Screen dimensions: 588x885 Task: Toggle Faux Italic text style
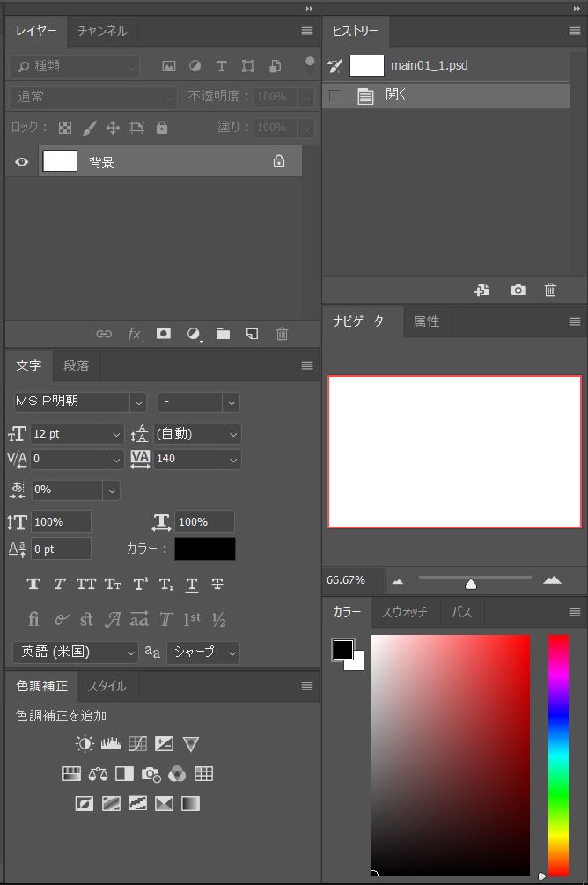(60, 584)
